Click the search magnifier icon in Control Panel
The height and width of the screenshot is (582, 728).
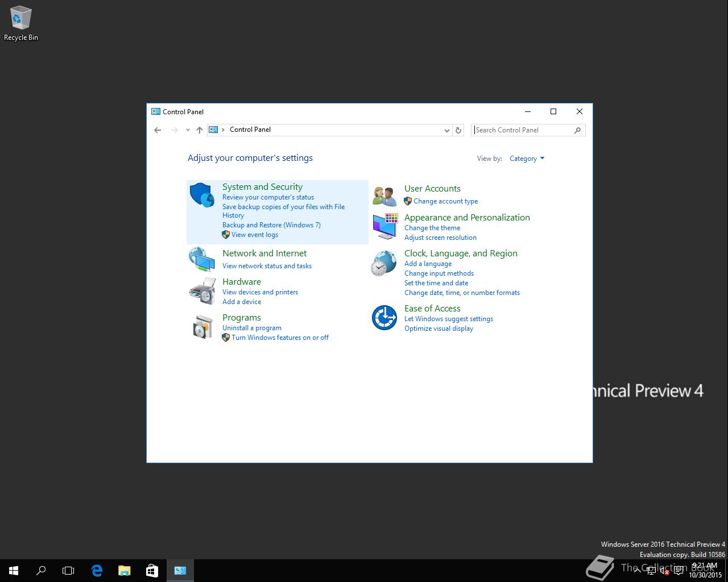click(x=577, y=130)
